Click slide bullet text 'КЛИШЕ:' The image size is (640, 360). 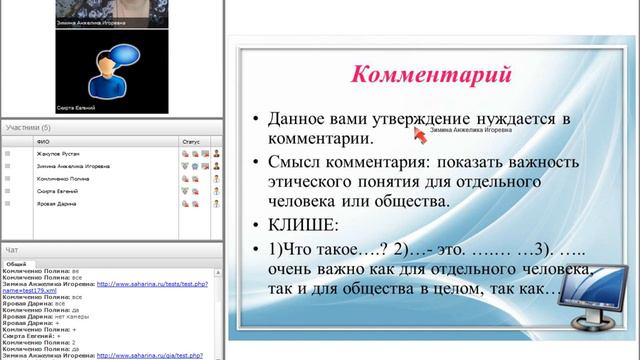coord(303,225)
